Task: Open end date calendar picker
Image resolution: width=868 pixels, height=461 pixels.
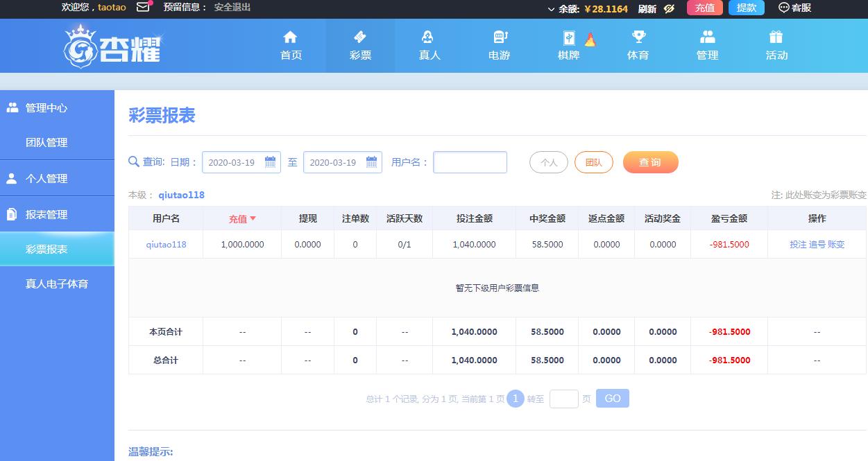Action: [x=372, y=162]
